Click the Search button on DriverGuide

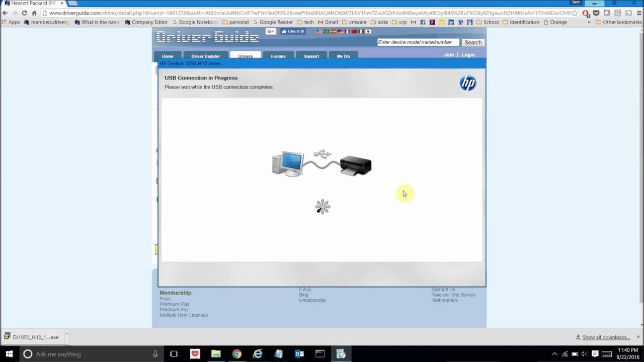pos(473,42)
